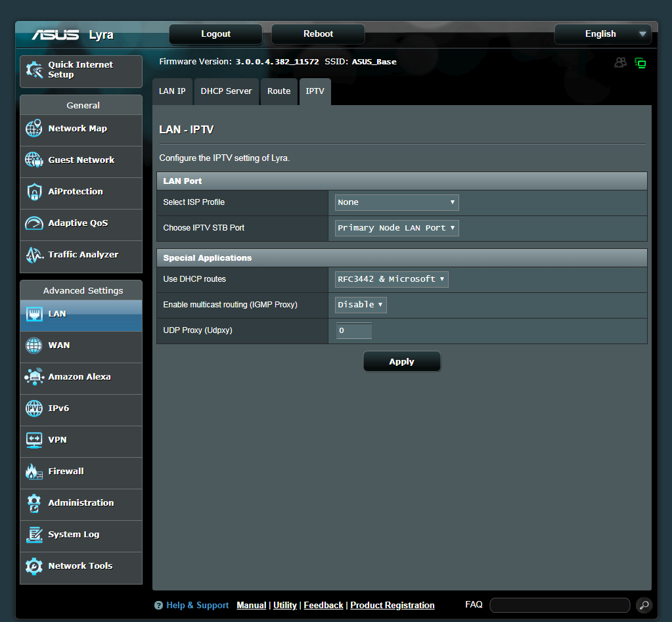Click the UDP Proxy (Udpxy) input field
The image size is (672, 622).
[354, 331]
